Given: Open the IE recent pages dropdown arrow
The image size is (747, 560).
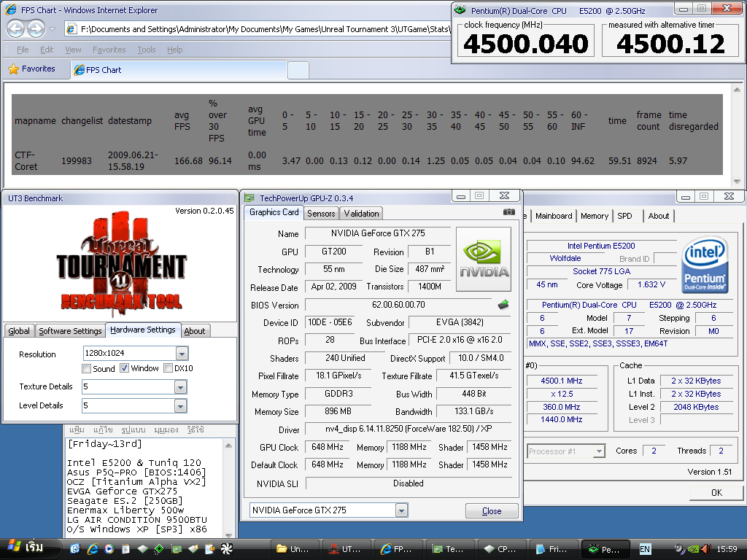Looking at the screenshot, I should [53, 29].
